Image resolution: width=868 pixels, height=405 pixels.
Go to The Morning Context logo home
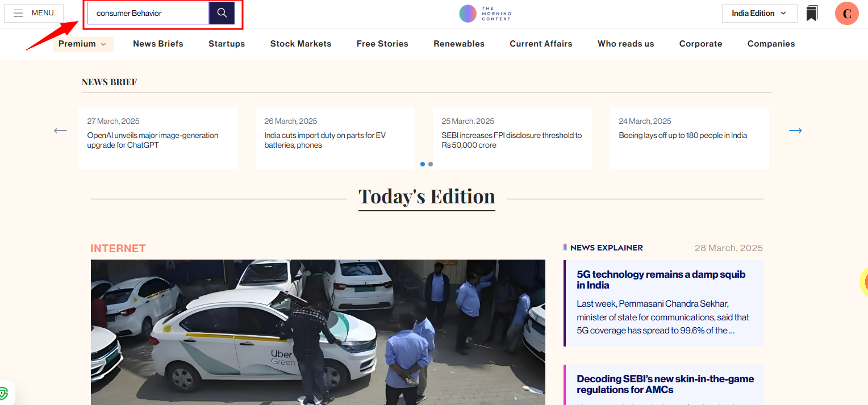(485, 14)
